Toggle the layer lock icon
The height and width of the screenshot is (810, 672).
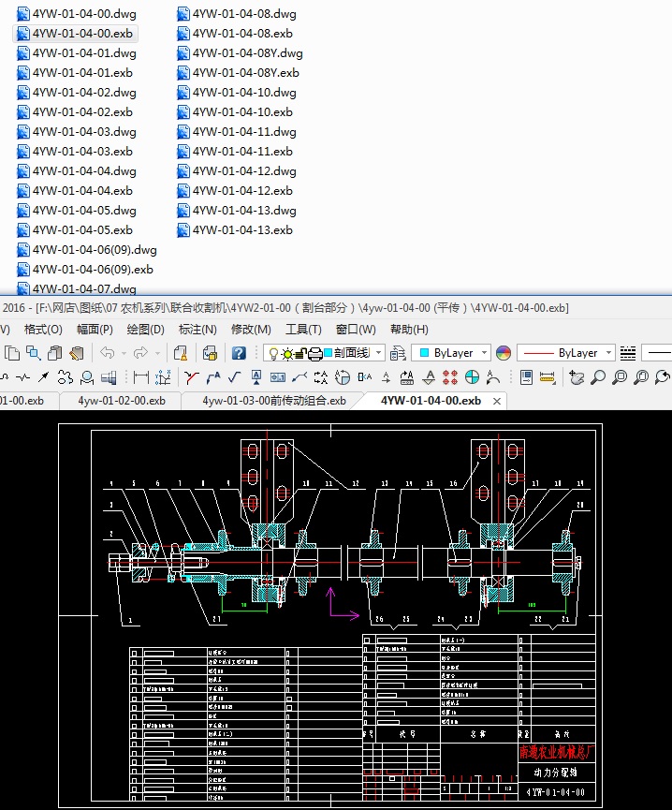click(302, 353)
